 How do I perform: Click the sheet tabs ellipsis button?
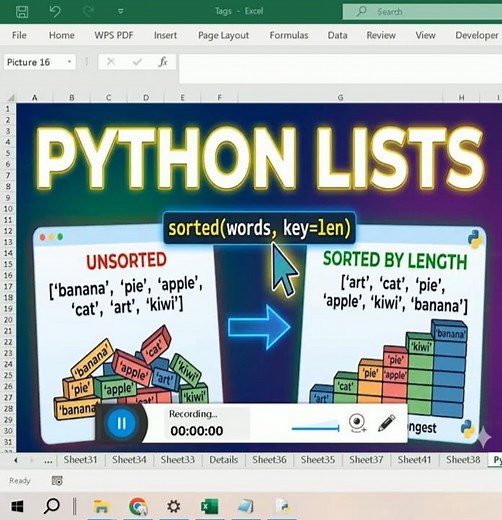pyautogui.click(x=48, y=460)
